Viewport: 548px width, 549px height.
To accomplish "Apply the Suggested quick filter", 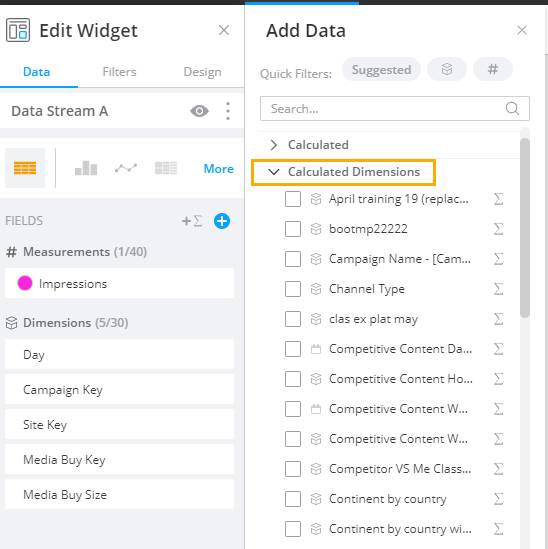I will [x=381, y=70].
